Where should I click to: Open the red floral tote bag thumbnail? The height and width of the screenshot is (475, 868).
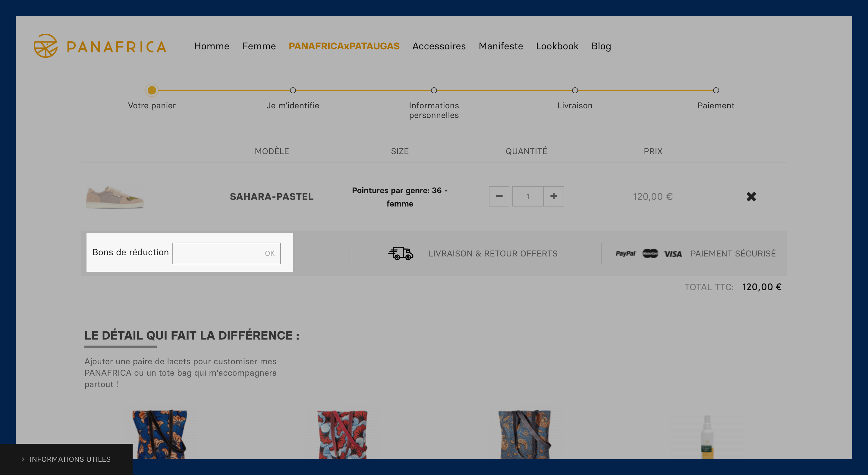pyautogui.click(x=343, y=433)
